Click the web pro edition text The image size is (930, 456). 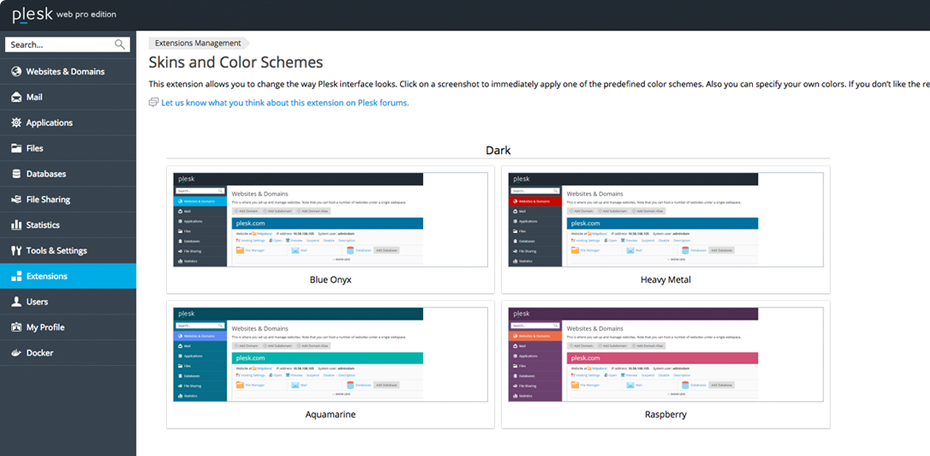tap(87, 15)
